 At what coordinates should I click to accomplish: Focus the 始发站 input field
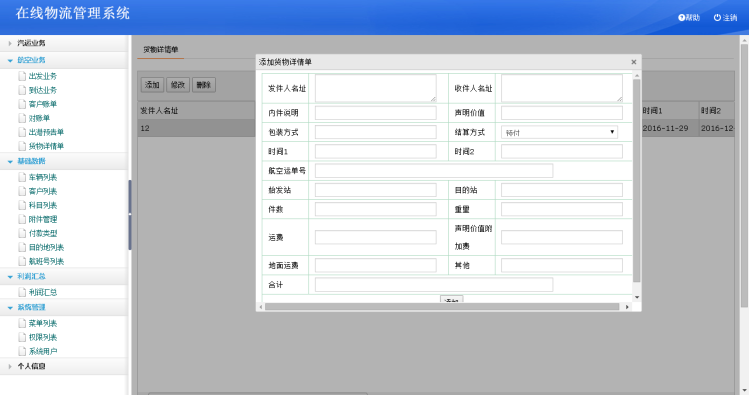click(375, 190)
